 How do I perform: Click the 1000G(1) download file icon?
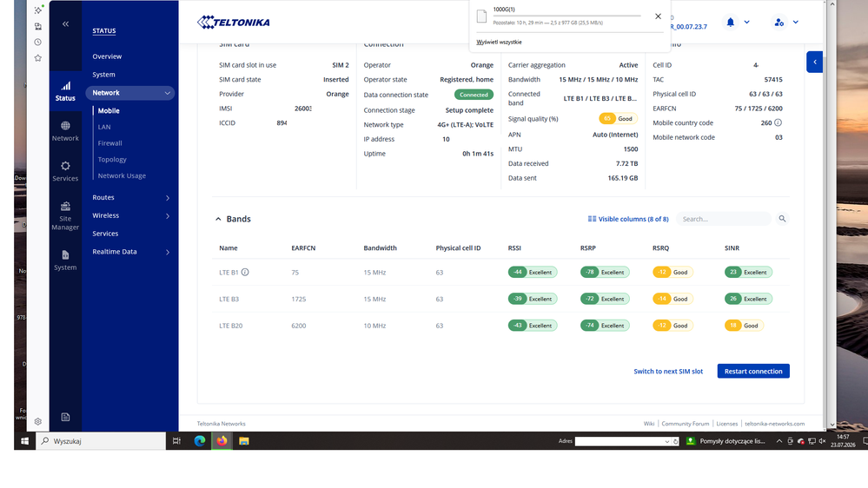[481, 16]
